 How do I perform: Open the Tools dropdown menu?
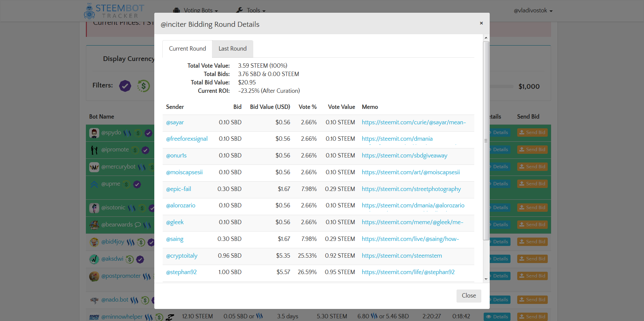pyautogui.click(x=251, y=10)
